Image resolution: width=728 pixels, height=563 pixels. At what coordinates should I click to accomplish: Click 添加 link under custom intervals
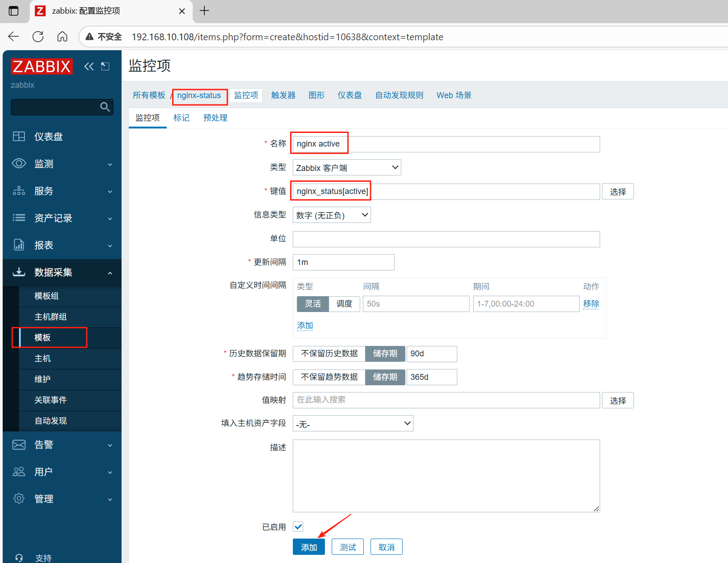click(x=305, y=326)
